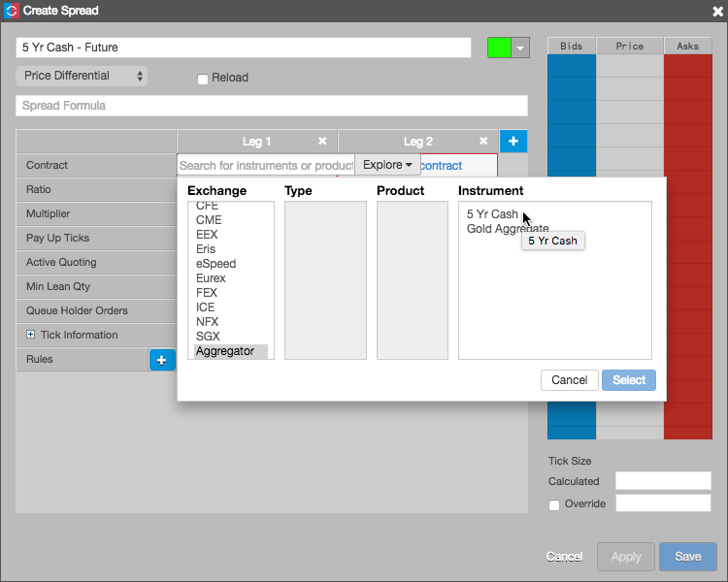Screen dimensions: 728x582
Task: Remove Leg 2 with its X icon
Action: tap(483, 141)
